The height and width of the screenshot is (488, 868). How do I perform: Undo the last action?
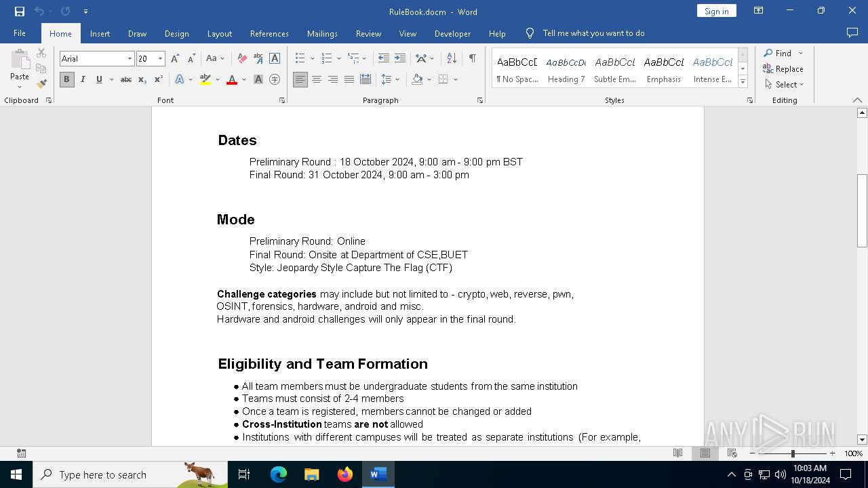tap(39, 12)
